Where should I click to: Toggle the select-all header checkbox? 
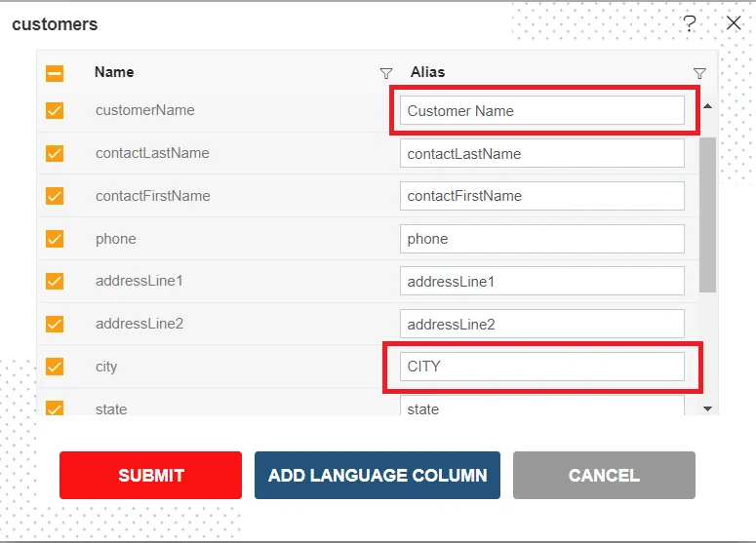click(55, 73)
